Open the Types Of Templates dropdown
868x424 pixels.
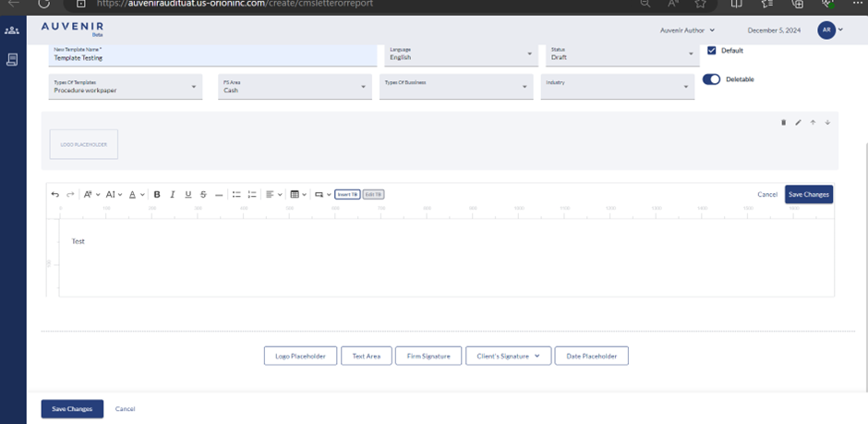pyautogui.click(x=125, y=87)
